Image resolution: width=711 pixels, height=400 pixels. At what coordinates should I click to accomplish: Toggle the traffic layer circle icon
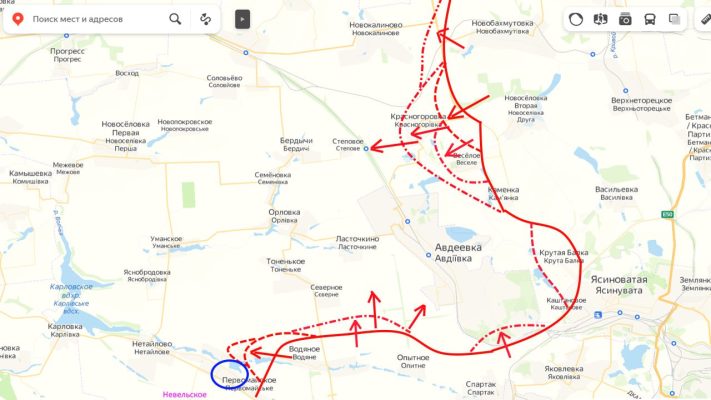tap(576, 19)
